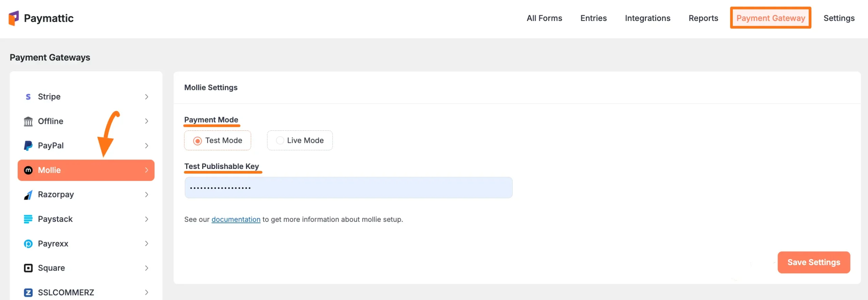Screen dimensions: 868x300
Task: Click the Paymattic brand name
Action: tap(49, 18)
